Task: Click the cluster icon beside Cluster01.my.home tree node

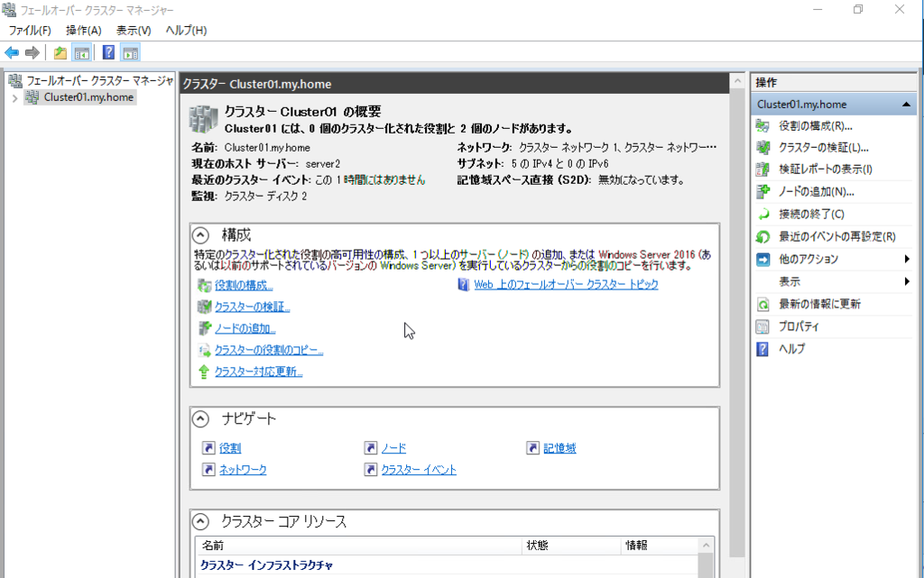Action: point(32,97)
